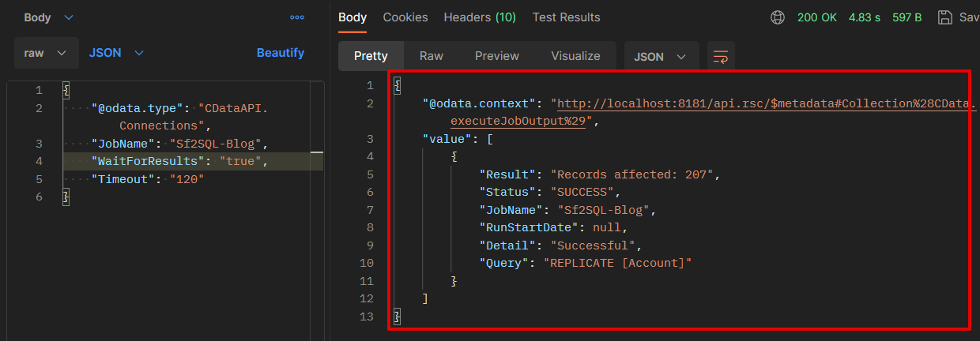Switch to the Raw response view

tap(432, 56)
